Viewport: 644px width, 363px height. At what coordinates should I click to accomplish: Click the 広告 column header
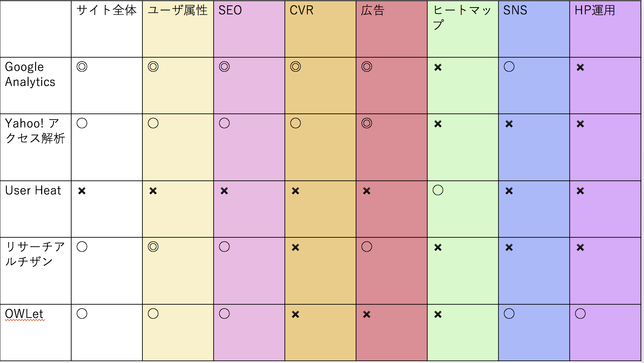[x=391, y=29]
